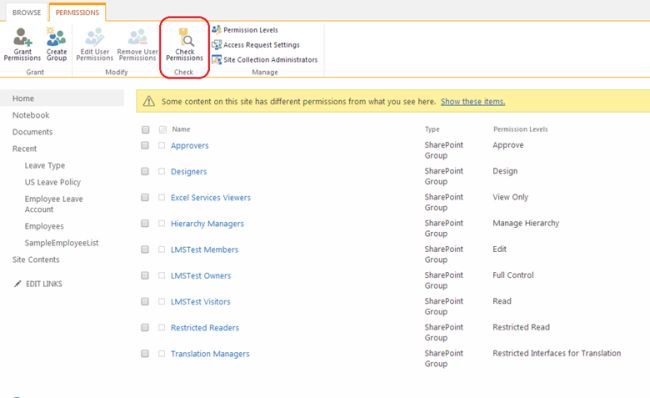Click the 'Show these items.' link

(x=473, y=102)
